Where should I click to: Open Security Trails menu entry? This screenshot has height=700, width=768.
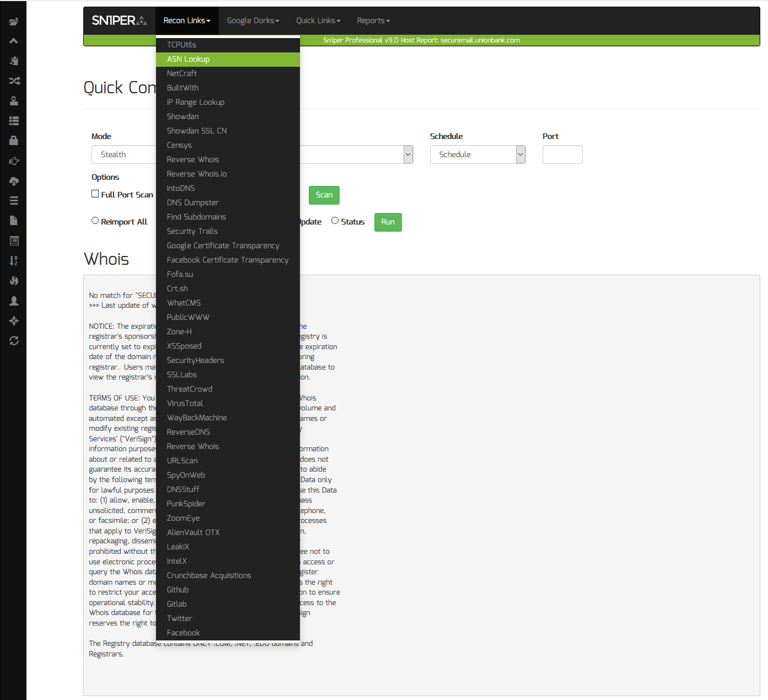point(228,231)
